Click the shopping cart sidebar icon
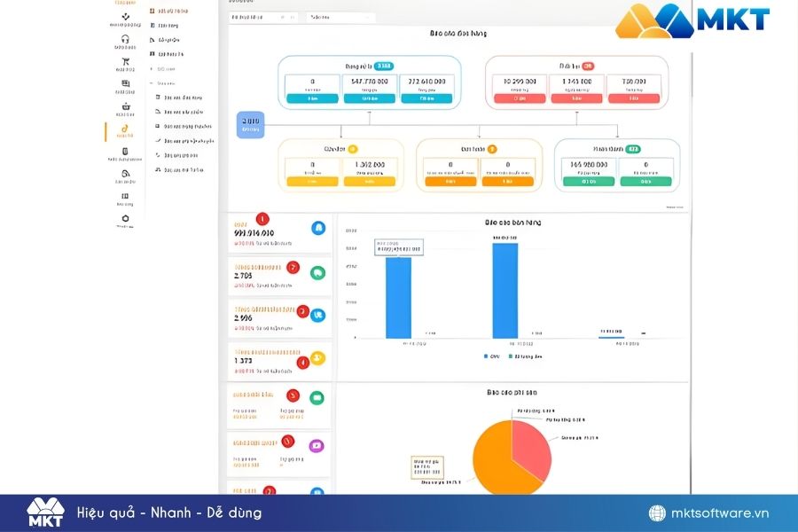The image size is (798, 532). pos(125,62)
